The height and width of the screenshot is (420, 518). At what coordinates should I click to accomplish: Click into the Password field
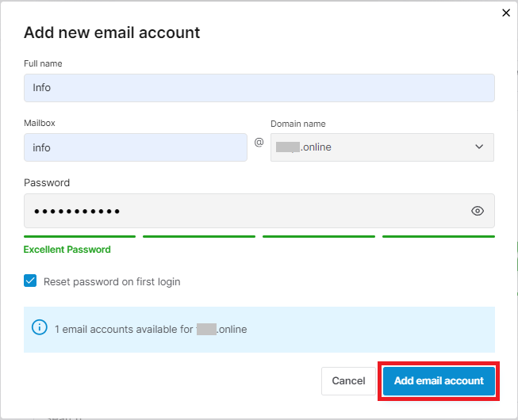coord(259,211)
